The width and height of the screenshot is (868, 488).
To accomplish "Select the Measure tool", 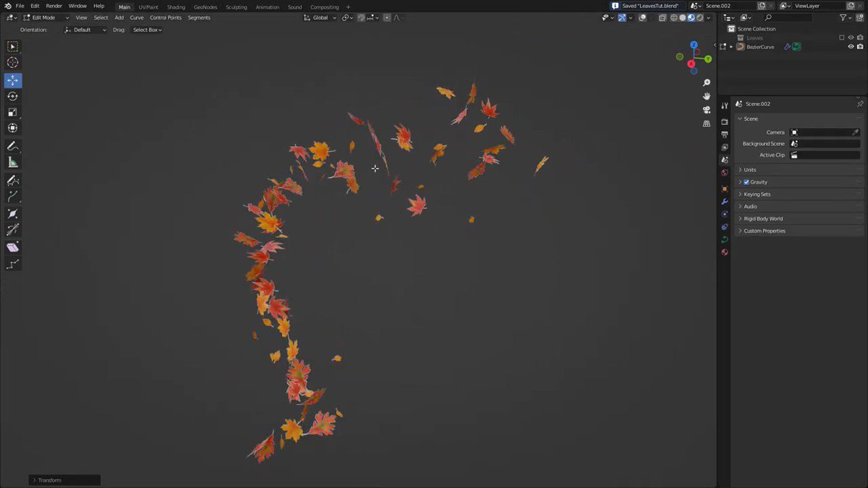I will 12,162.
